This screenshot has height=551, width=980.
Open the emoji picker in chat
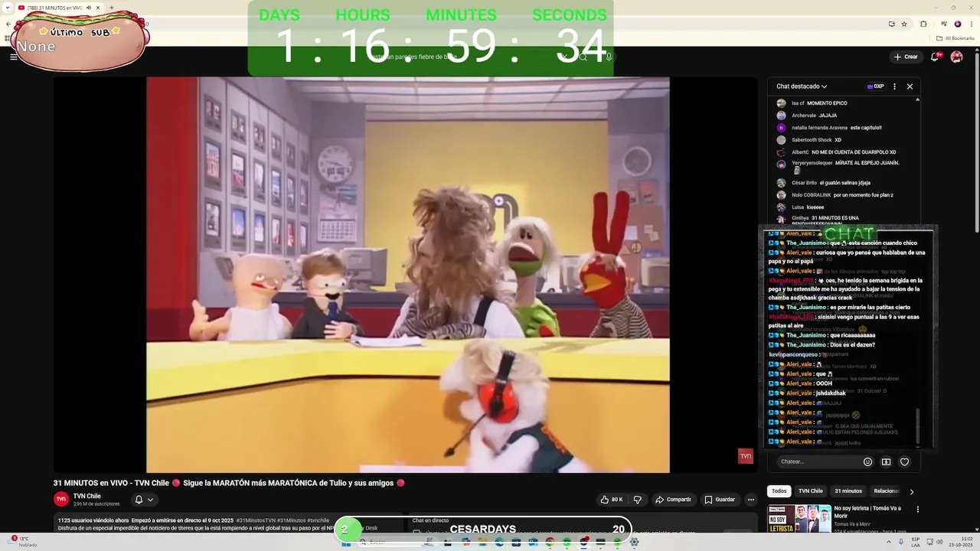click(867, 461)
